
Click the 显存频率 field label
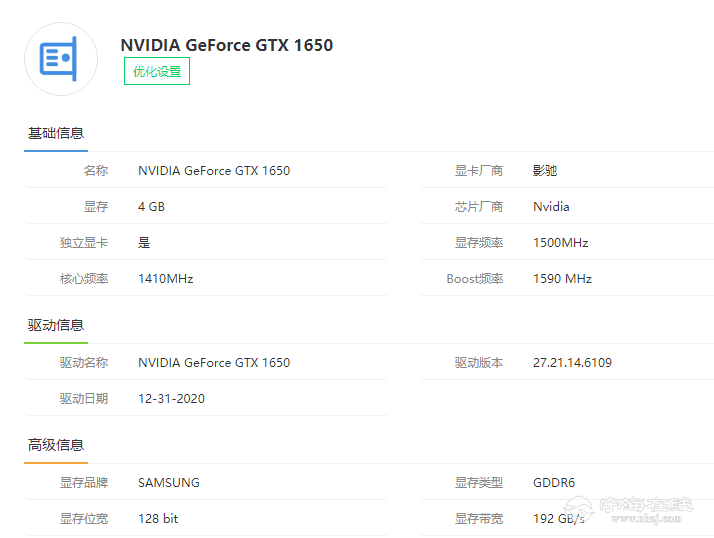[x=479, y=243]
